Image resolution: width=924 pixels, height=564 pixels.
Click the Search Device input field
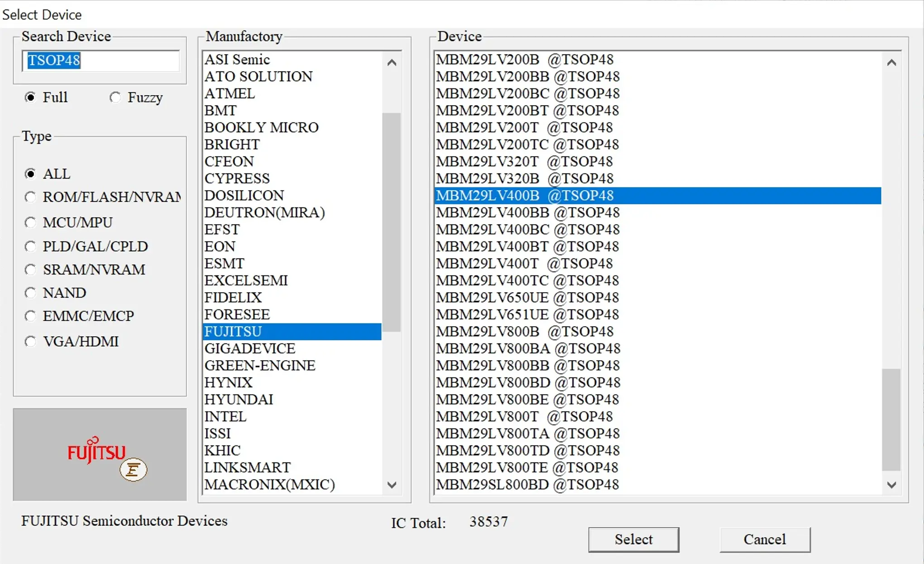pos(101,61)
